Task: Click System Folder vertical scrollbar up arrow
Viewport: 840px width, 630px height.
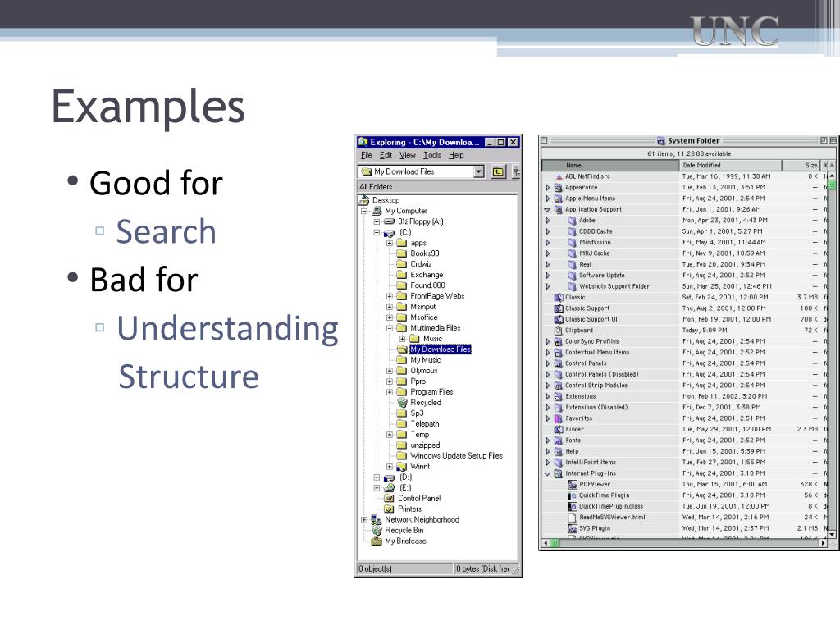Action: click(x=832, y=176)
